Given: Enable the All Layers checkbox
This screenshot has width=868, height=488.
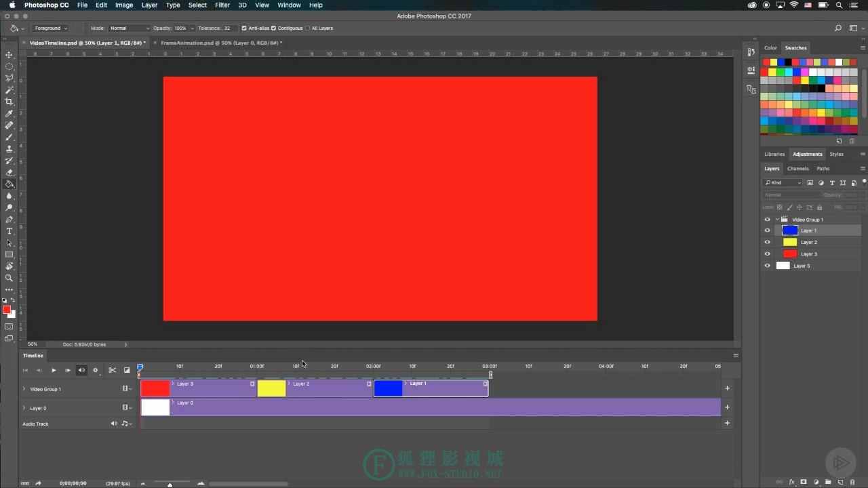Looking at the screenshot, I should pos(307,28).
